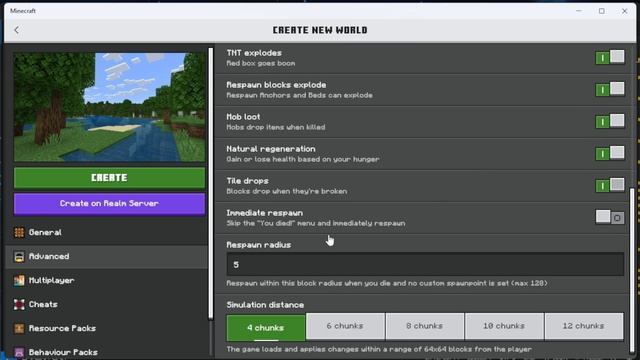Viewport: 640px width, 360px height.
Task: Click the sidebar vertical scrollbar
Action: [211, 184]
